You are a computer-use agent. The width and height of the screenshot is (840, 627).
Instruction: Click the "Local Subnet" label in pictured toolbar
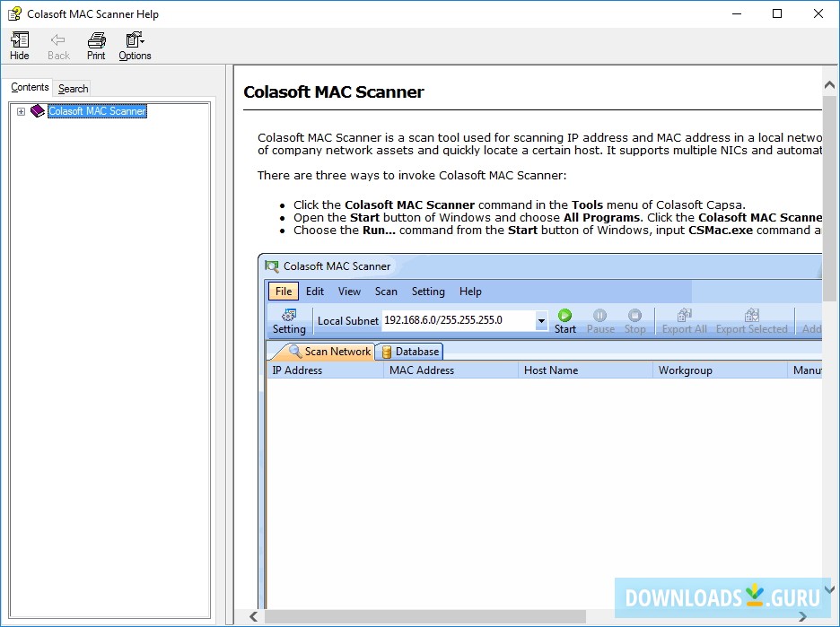point(348,321)
